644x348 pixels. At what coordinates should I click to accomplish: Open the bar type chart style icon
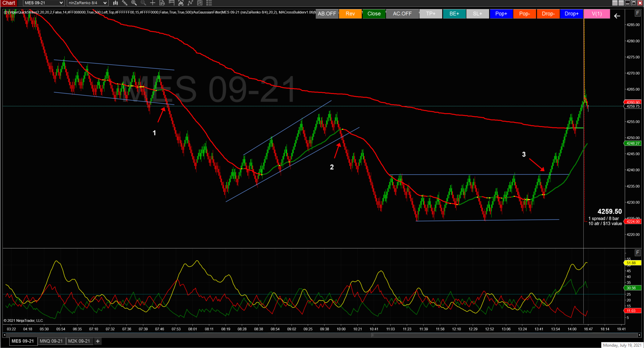[115, 3]
